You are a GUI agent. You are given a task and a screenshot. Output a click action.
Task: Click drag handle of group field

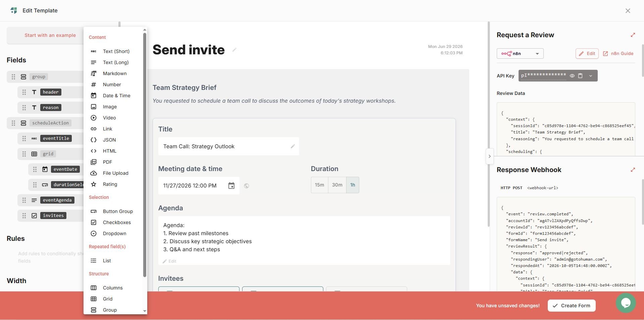pyautogui.click(x=13, y=77)
